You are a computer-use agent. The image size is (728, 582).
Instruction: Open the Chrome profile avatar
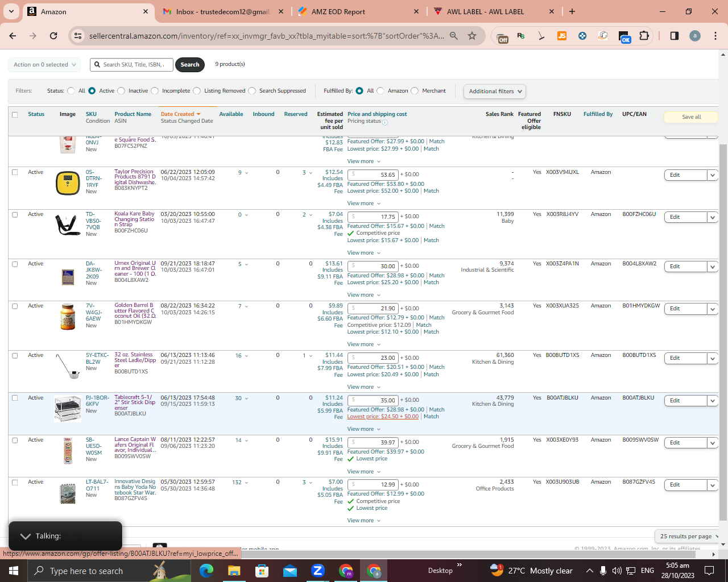click(x=695, y=36)
